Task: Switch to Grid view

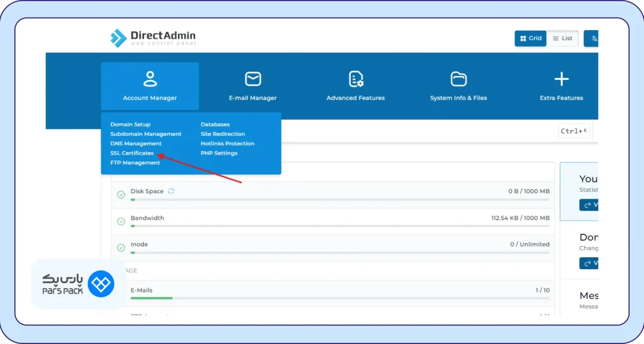Action: (530, 38)
